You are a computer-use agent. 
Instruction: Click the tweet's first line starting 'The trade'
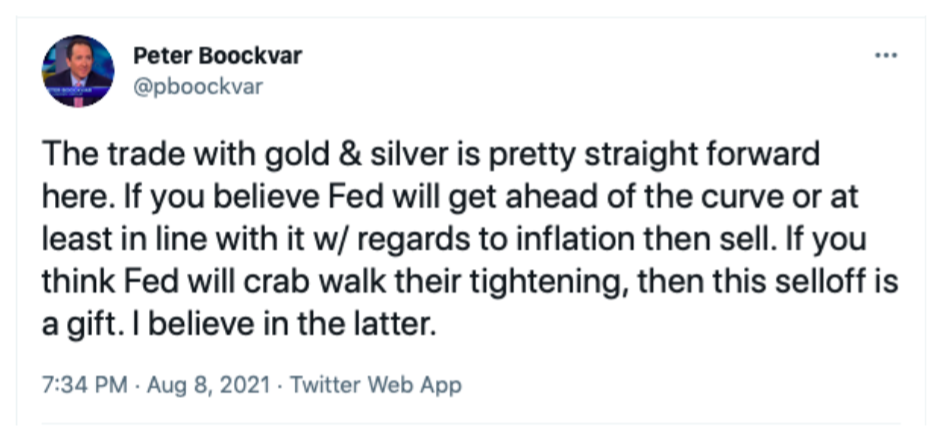(430, 156)
